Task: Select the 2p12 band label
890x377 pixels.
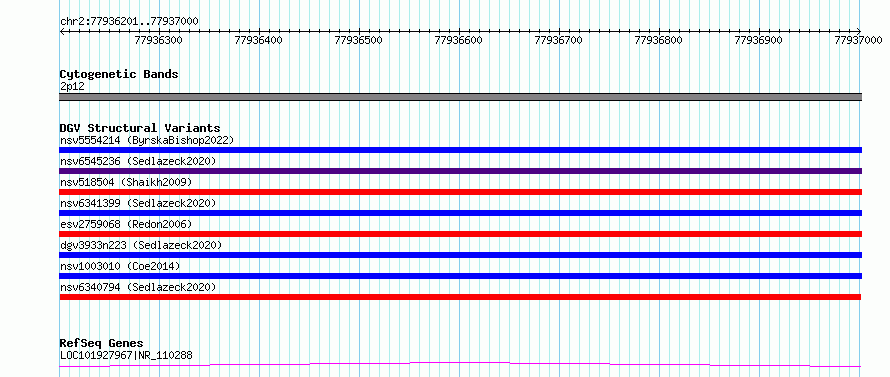Action: coord(72,87)
